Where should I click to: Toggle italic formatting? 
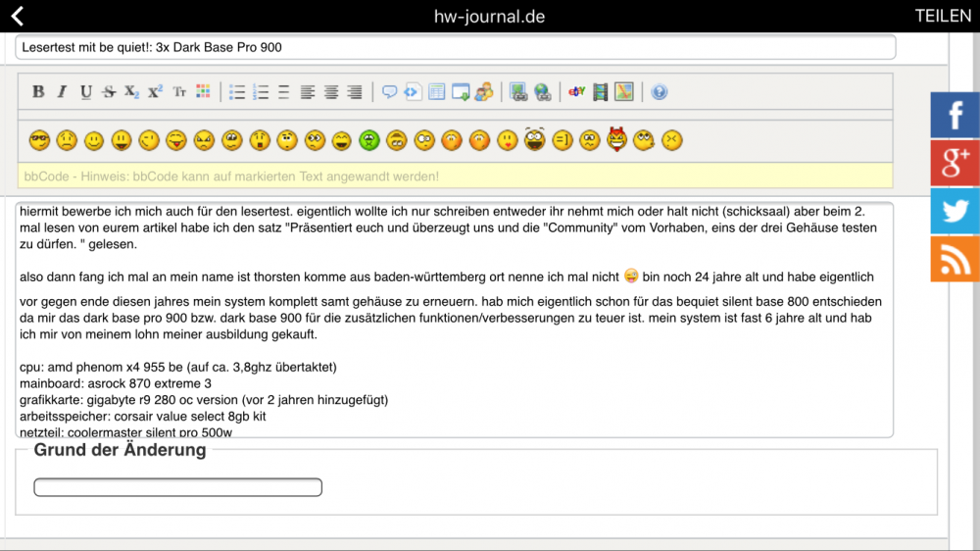coord(62,92)
